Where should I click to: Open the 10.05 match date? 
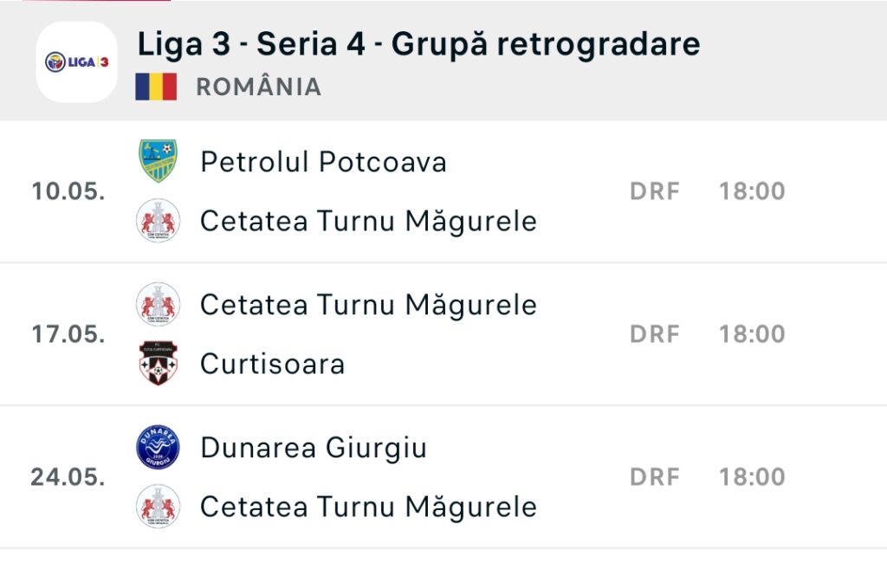(x=68, y=191)
